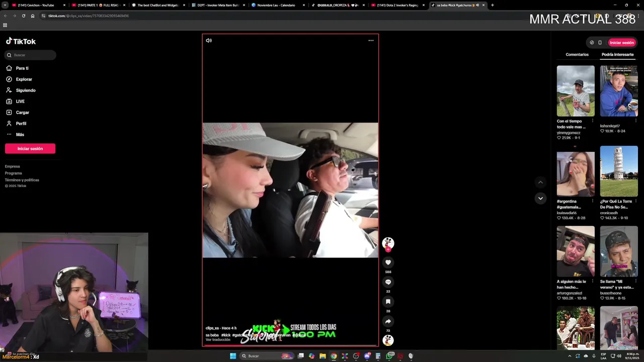The width and height of the screenshot is (644, 362).
Task: Switch to the Comentarios tab
Action: [x=577, y=54]
